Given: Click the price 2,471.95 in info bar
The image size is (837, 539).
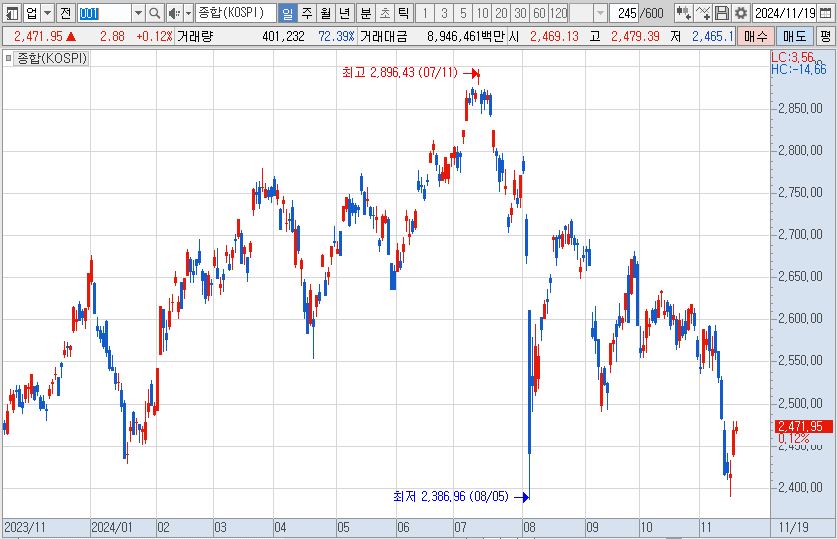Looking at the screenshot, I should tap(38, 36).
